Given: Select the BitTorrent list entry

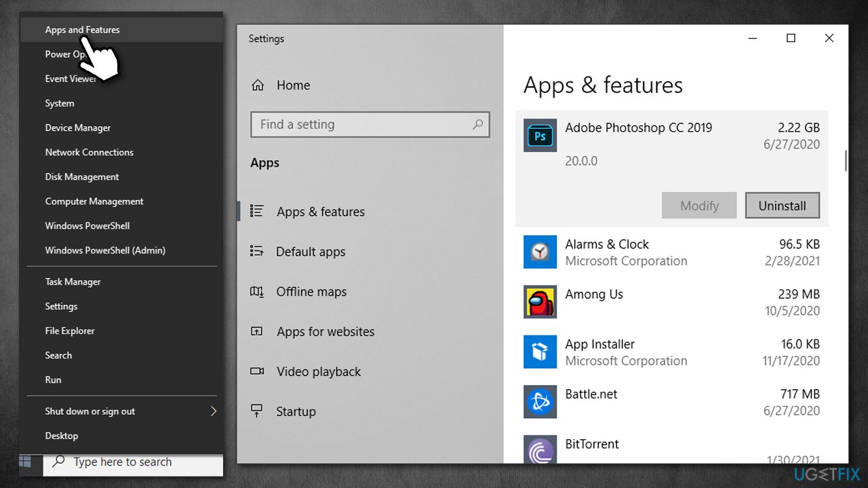Looking at the screenshot, I should (672, 447).
